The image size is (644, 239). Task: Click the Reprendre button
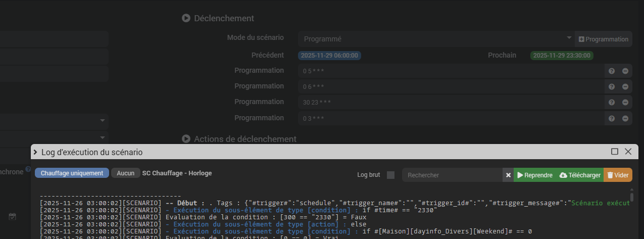(534, 175)
